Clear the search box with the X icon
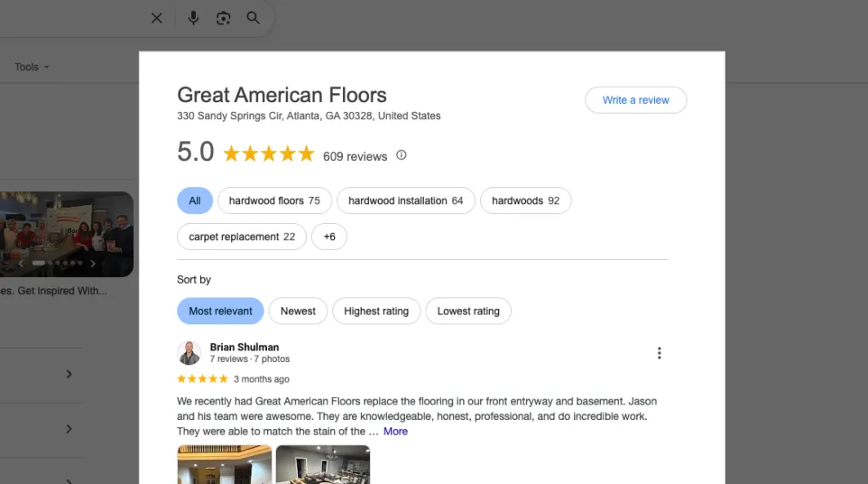Screen dimensions: 868x484 [x=157, y=18]
